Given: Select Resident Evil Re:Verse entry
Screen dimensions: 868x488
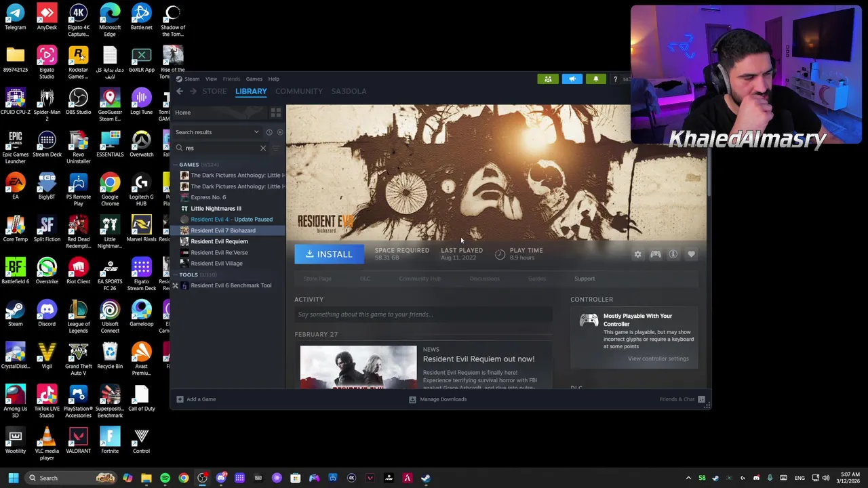Looking at the screenshot, I should point(219,253).
